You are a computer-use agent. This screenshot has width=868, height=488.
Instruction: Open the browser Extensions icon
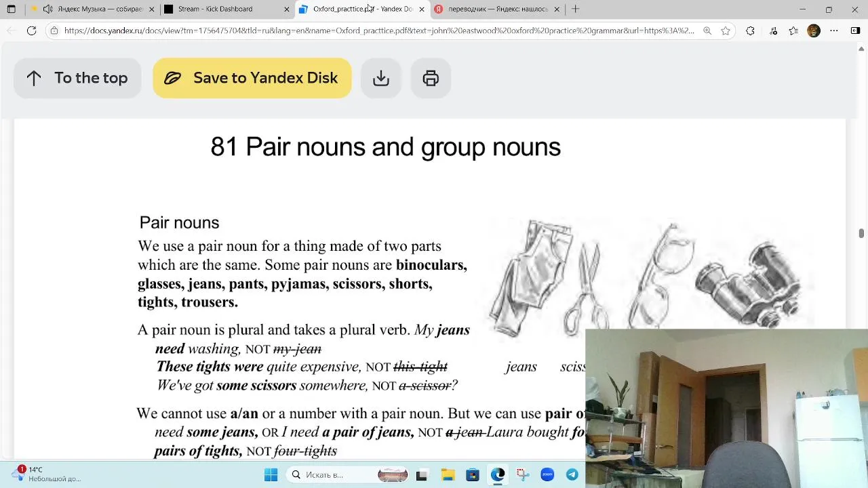pos(750,30)
